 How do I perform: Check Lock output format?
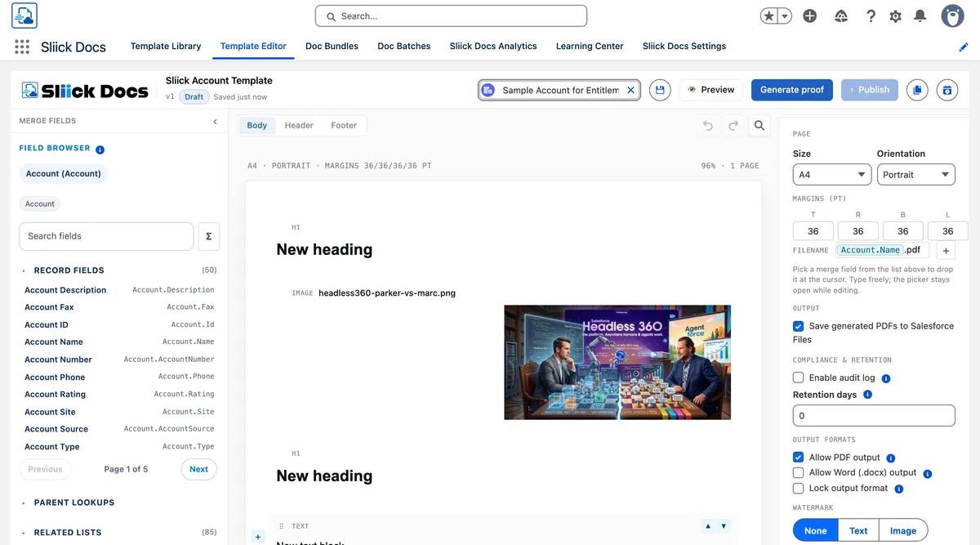click(x=799, y=488)
